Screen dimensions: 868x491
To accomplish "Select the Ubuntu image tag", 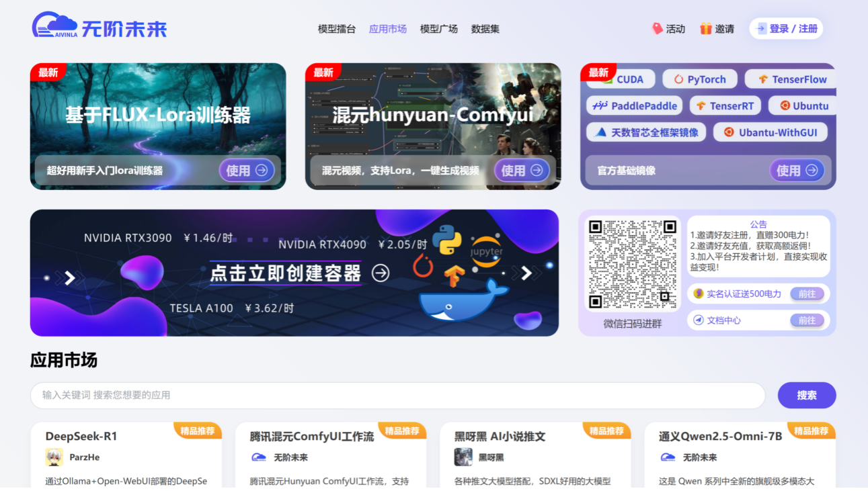I will [x=803, y=105].
